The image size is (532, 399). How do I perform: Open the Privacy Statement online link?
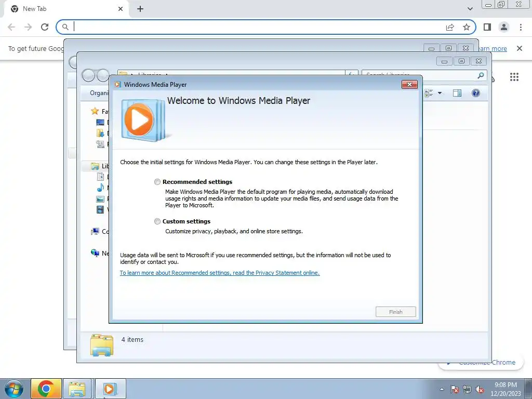[220, 273]
